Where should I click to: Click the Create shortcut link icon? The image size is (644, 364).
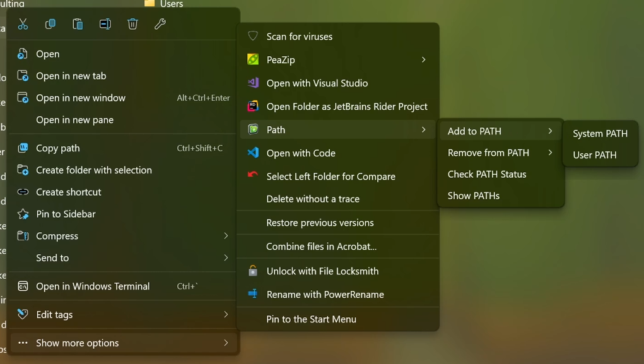(x=23, y=192)
